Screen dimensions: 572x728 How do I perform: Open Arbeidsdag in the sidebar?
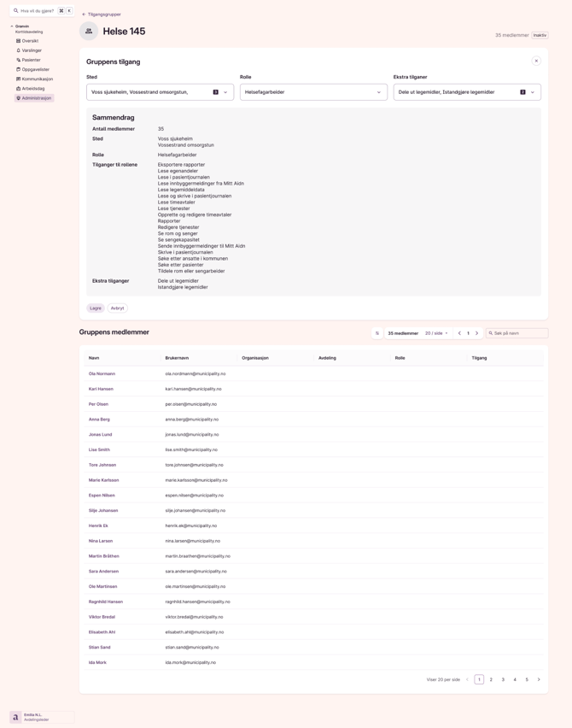[32, 89]
